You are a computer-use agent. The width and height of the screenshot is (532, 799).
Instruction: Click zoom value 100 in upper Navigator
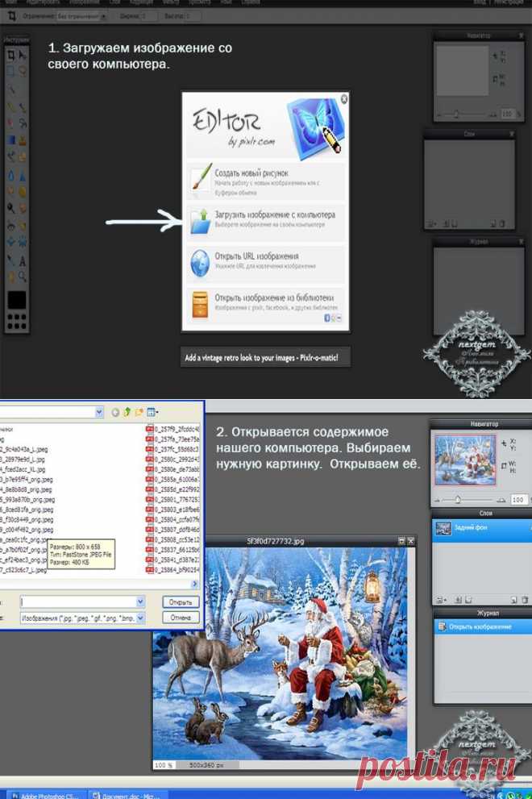tap(507, 114)
